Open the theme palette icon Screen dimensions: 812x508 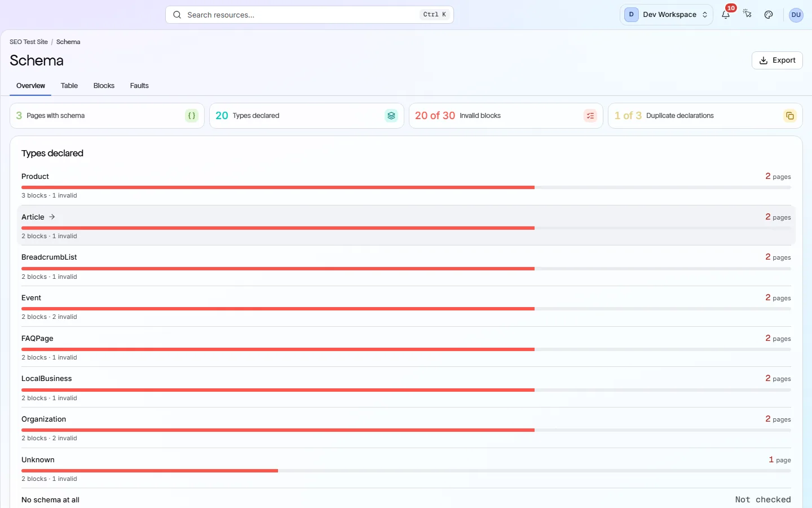(x=769, y=15)
